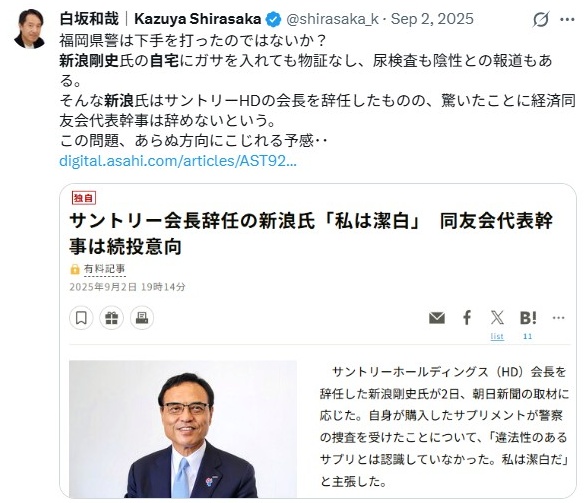The height and width of the screenshot is (503, 586).
Task: Click the bold 自宅 keyword in the tweet text
Action: [164, 61]
